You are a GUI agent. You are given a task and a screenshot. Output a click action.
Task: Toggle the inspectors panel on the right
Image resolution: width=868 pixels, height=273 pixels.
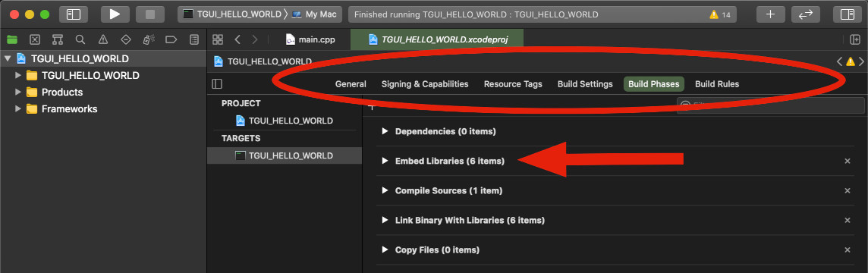coord(848,14)
